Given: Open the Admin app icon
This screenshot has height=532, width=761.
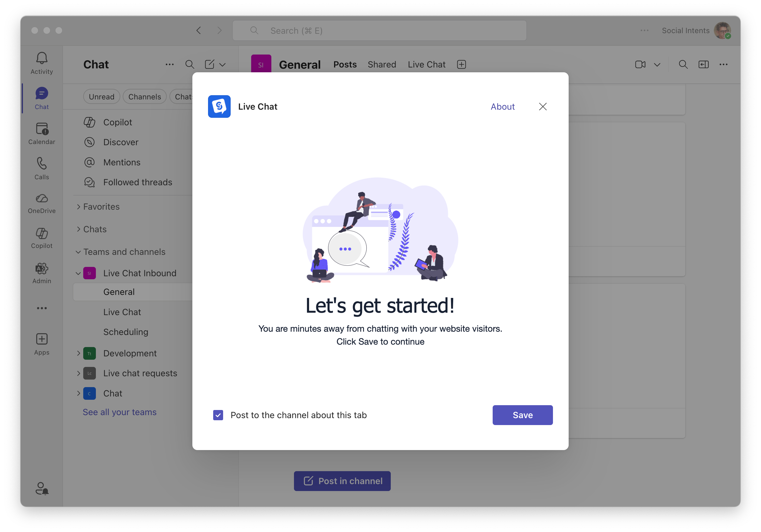Looking at the screenshot, I should (x=42, y=269).
